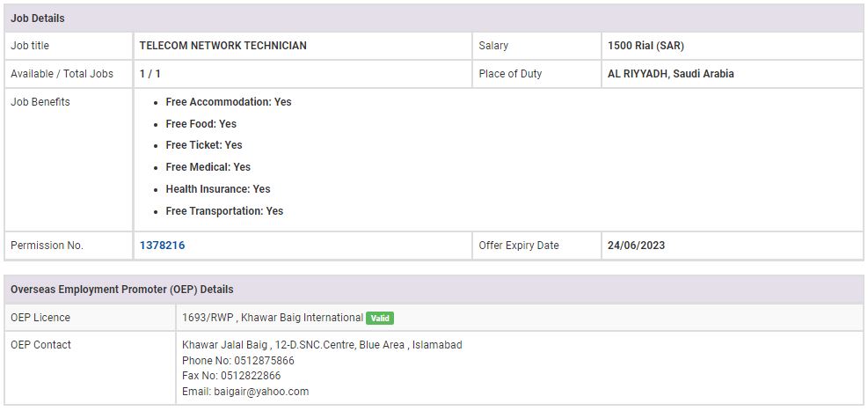This screenshot has height=411, width=868.
Task: Click the offer expiry date 24/06/2023
Action: [x=636, y=246]
